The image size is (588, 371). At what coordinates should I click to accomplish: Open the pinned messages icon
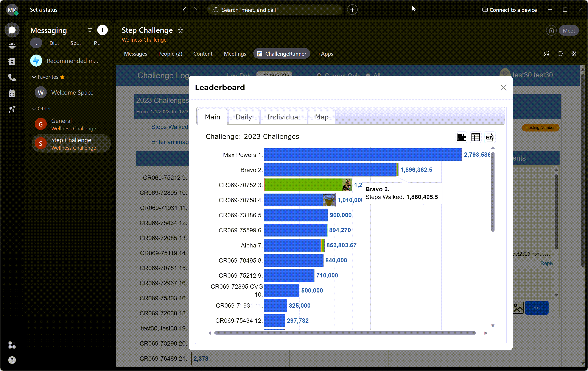pyautogui.click(x=546, y=54)
